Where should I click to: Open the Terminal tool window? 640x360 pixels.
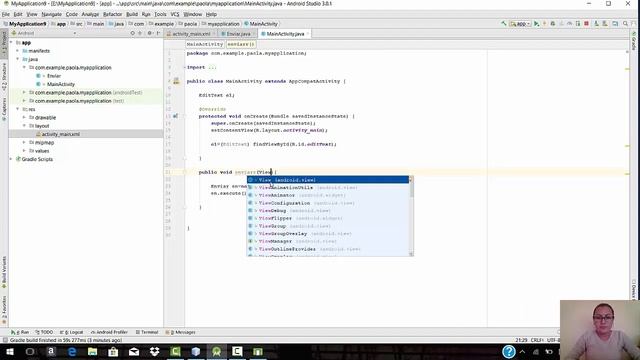pos(147,332)
